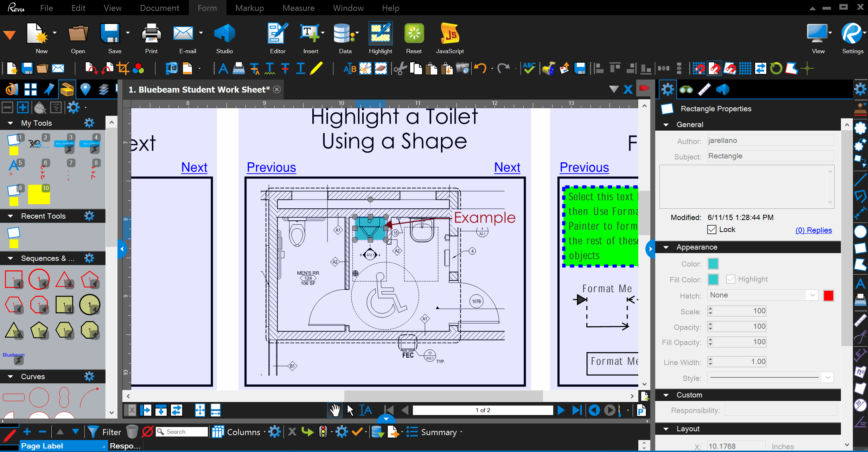This screenshot has width=868, height=452.
Task: Click the Reset form icon
Action: point(414,34)
